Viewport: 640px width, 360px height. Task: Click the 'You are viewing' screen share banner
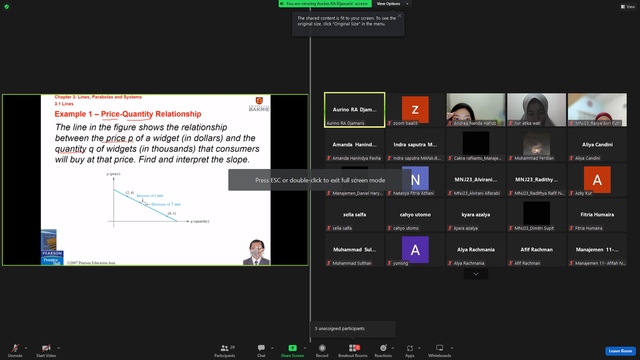pos(325,4)
